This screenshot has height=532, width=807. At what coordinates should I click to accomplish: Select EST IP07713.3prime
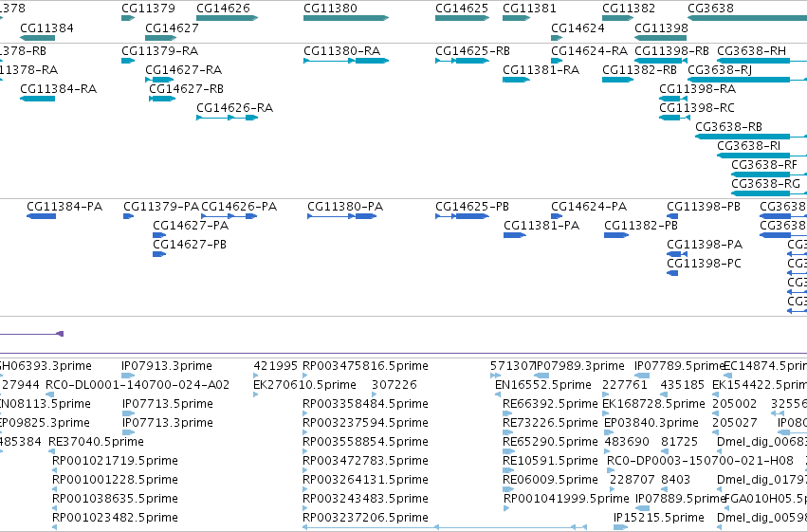pyautogui.click(x=168, y=424)
